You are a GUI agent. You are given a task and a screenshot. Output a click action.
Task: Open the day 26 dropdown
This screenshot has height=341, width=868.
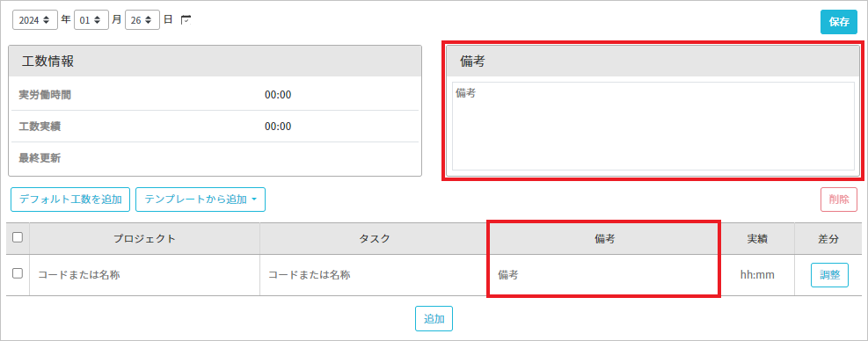coord(142,20)
